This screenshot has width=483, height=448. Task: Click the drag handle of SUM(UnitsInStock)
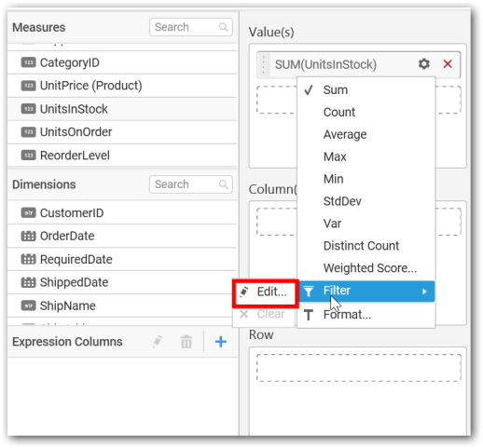[264, 64]
